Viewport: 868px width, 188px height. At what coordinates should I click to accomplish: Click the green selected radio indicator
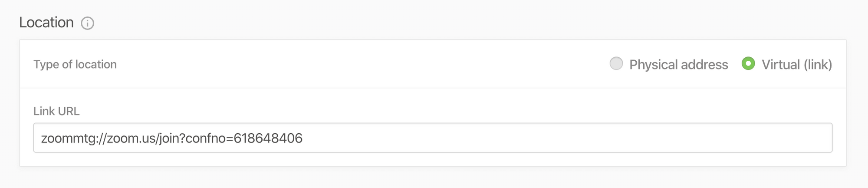click(x=748, y=64)
